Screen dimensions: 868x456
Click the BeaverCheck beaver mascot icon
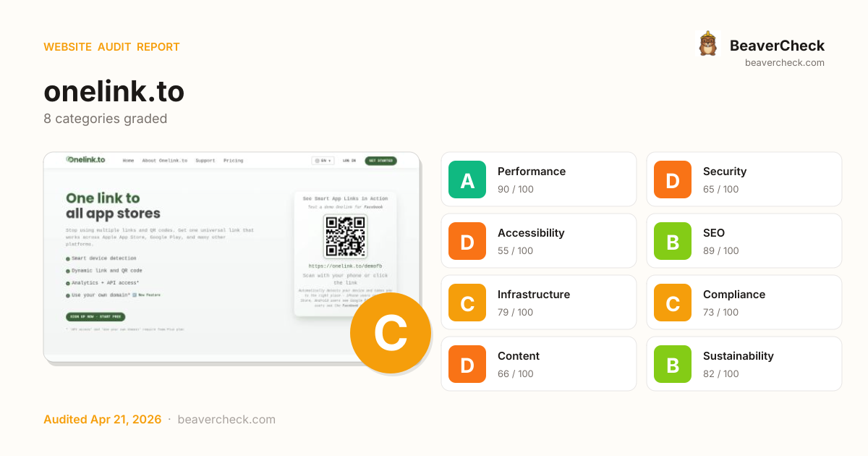(708, 43)
